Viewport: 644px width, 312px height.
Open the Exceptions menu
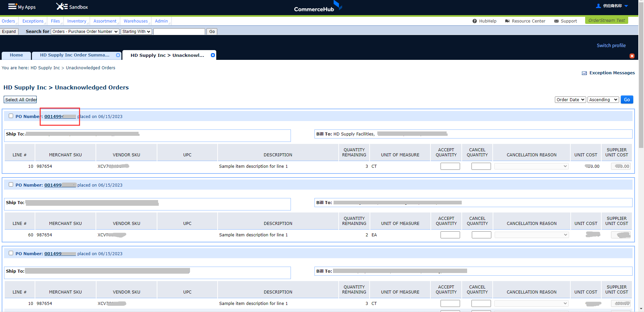pyautogui.click(x=33, y=21)
